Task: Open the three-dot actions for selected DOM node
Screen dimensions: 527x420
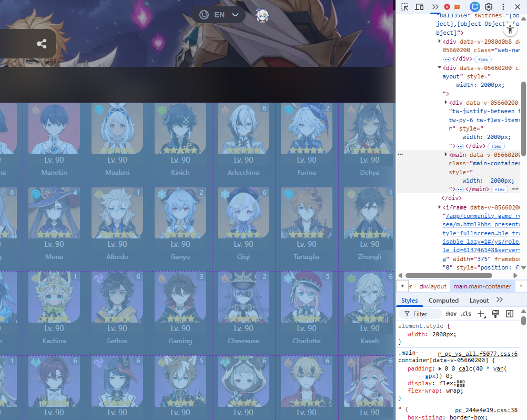Action: (400, 154)
